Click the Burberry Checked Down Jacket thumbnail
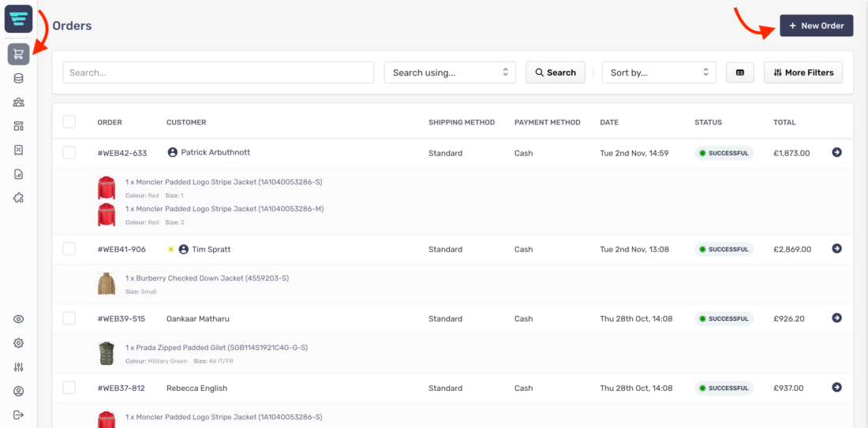 107,284
